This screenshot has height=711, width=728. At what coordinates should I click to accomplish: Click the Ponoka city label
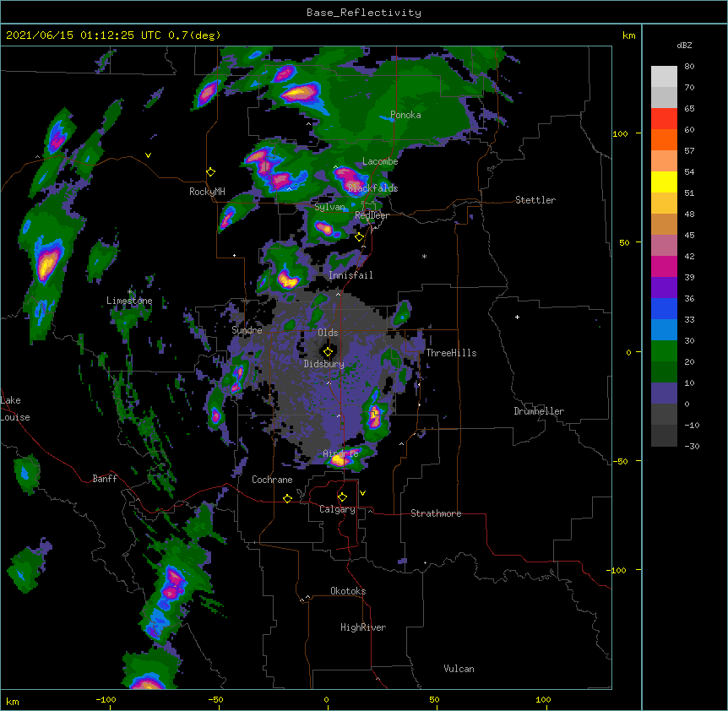pos(405,115)
